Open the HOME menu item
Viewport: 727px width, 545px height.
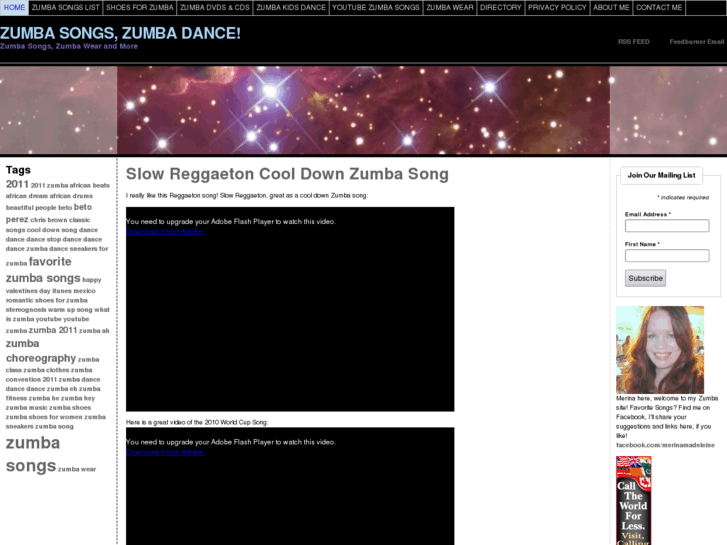14,7
